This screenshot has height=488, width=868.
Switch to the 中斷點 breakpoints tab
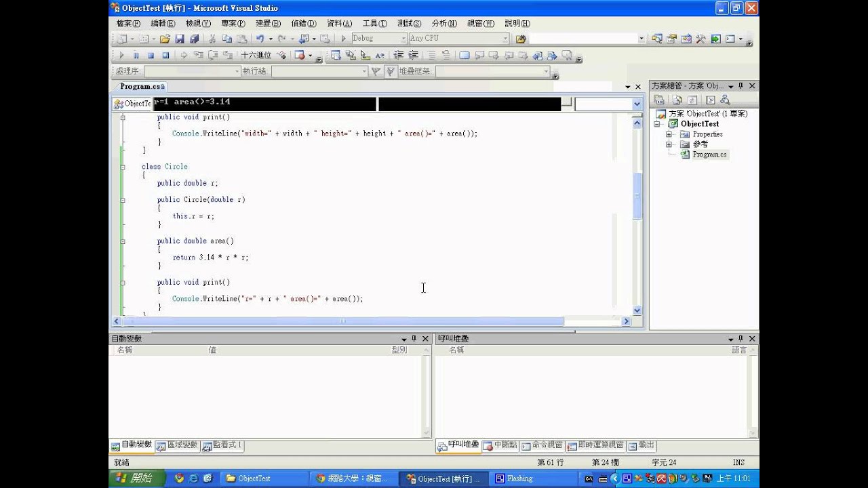click(x=500, y=445)
